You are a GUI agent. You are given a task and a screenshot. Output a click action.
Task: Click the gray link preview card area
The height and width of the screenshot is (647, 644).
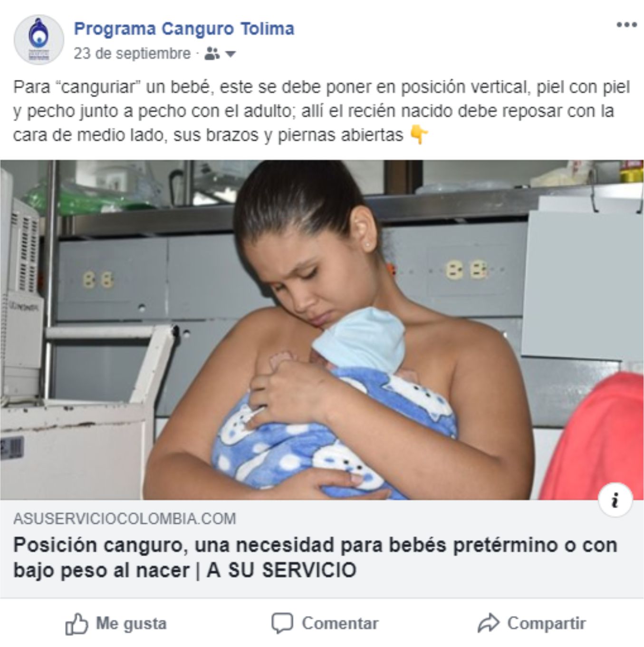coord(322,549)
